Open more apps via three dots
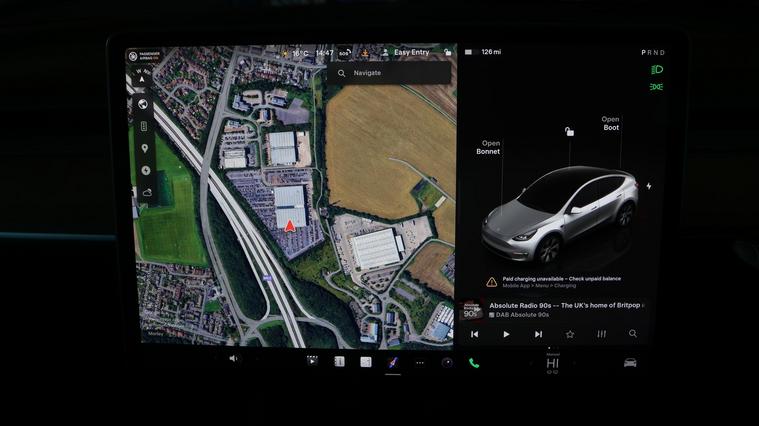Screen dimensions: 759x426 (x=420, y=362)
